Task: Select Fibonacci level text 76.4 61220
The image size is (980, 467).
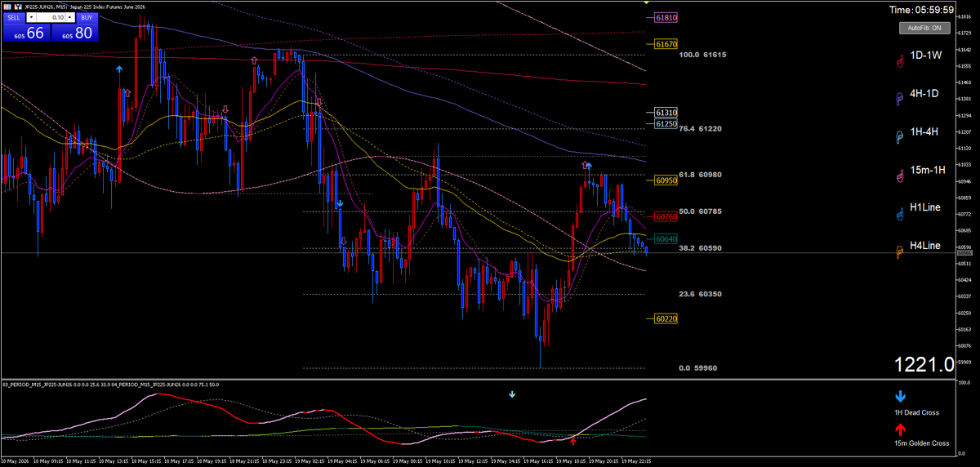Action: [x=701, y=129]
